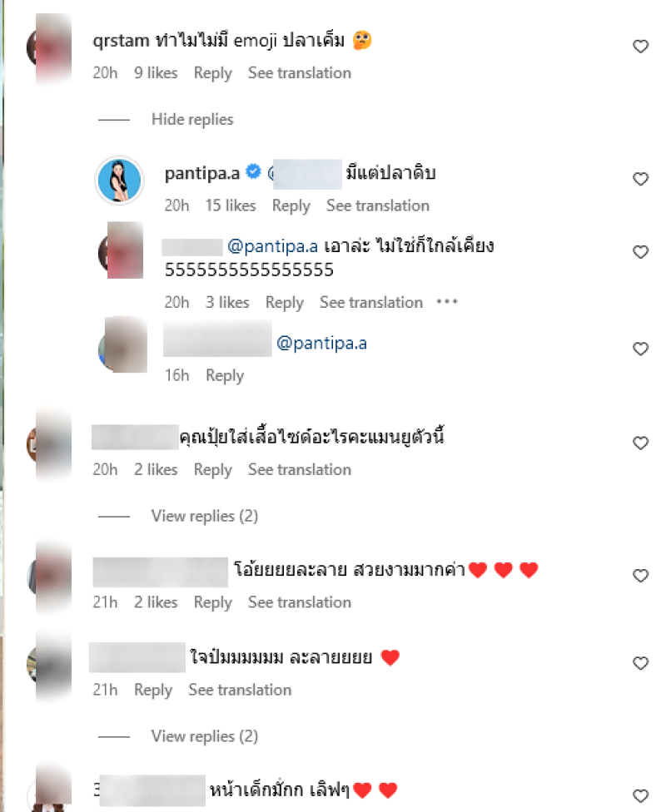Screen dimensions: 666x812
Task: View the 15 likes on pantipa.a's reply
Action: point(231,206)
